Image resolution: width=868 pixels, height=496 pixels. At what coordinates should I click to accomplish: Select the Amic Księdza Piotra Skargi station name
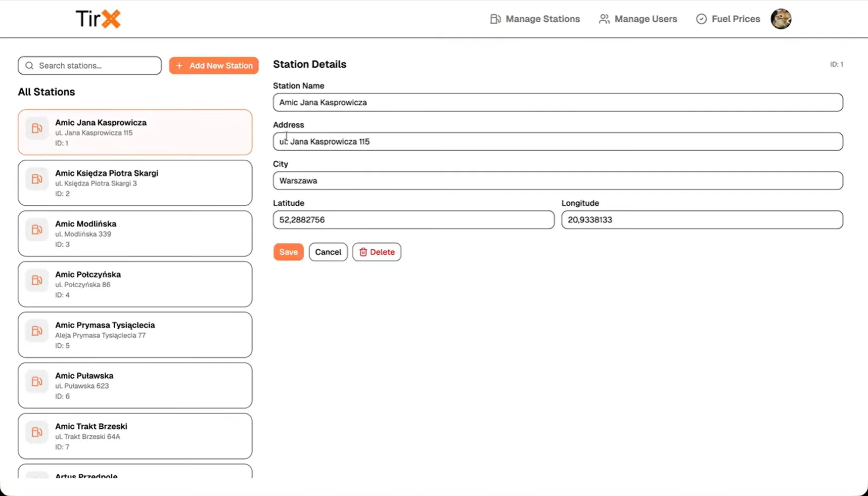coord(107,173)
